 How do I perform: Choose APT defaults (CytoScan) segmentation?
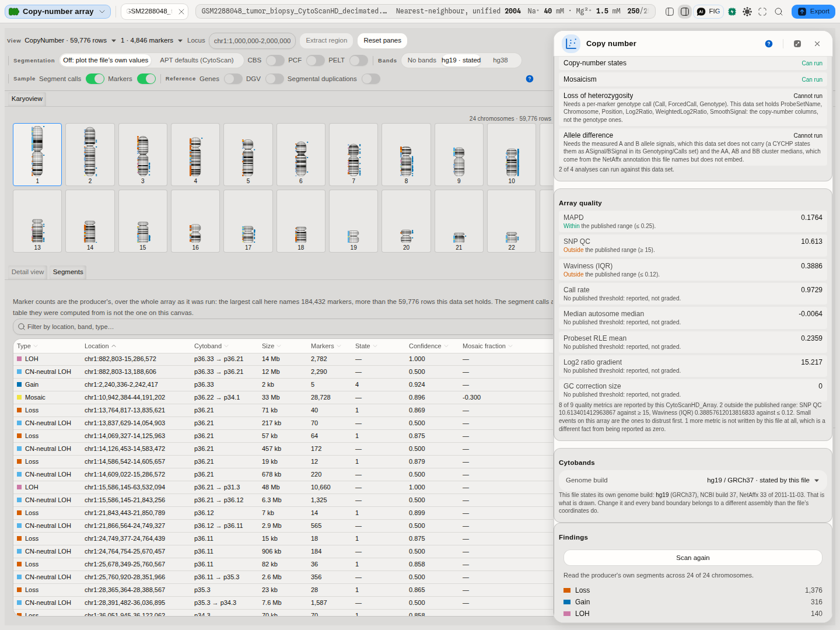(x=197, y=60)
